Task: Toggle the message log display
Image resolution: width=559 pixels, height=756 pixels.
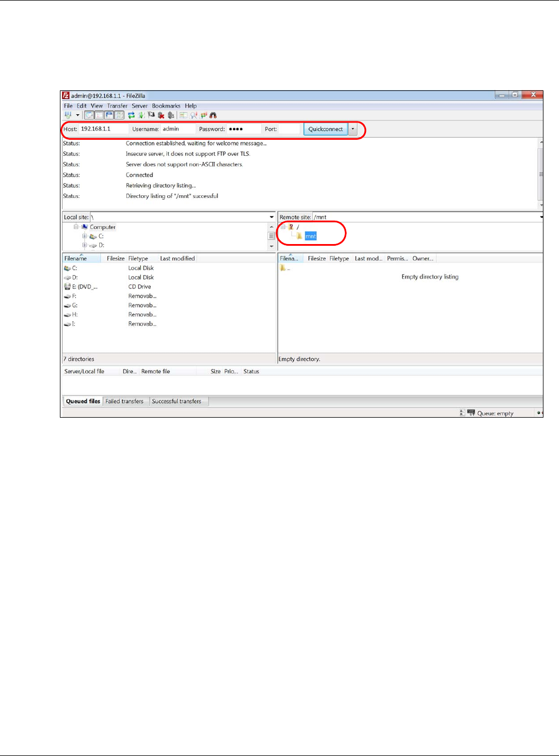Action: tap(89, 115)
